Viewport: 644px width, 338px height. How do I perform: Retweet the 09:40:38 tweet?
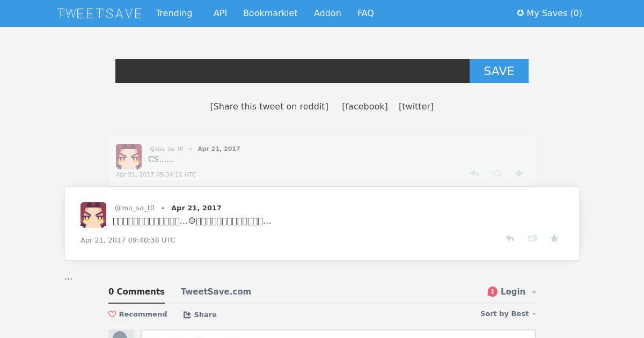532,238
